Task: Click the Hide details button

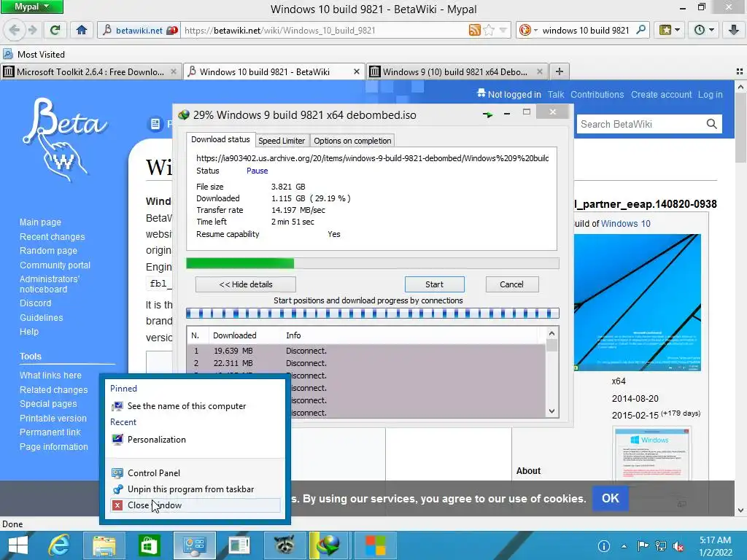Action: coord(246,284)
